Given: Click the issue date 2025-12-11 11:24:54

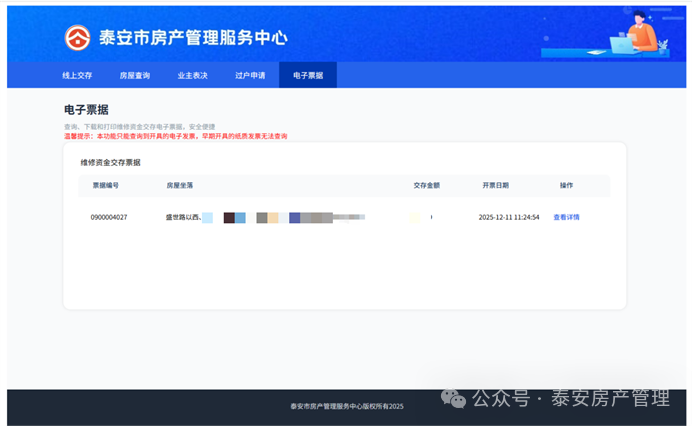Looking at the screenshot, I should 508,217.
